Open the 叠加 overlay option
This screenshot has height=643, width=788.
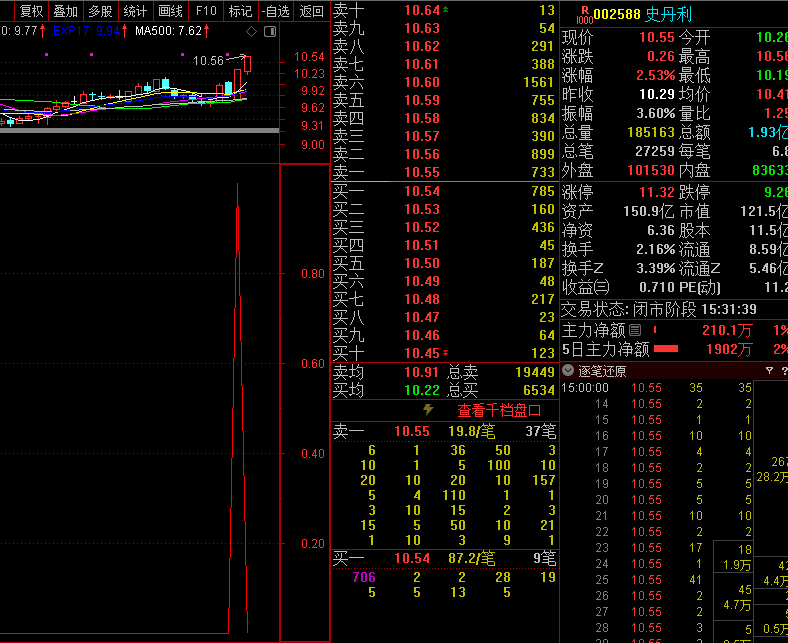tap(66, 11)
